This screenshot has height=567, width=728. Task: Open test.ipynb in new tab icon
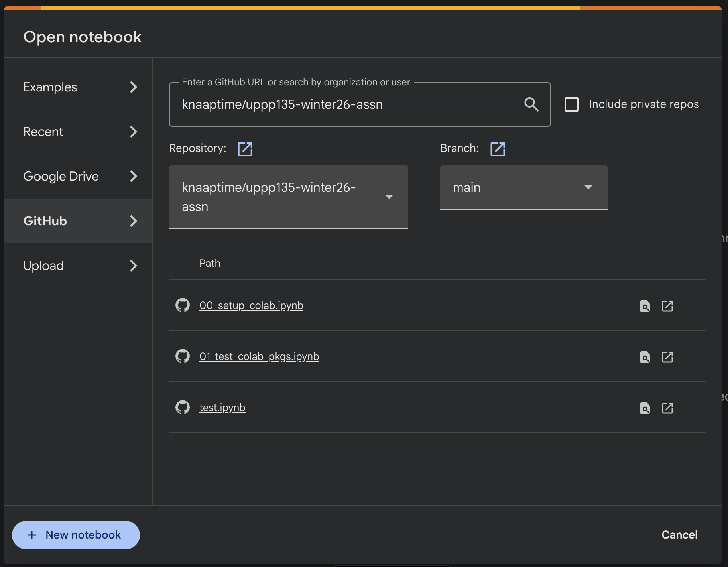click(667, 408)
